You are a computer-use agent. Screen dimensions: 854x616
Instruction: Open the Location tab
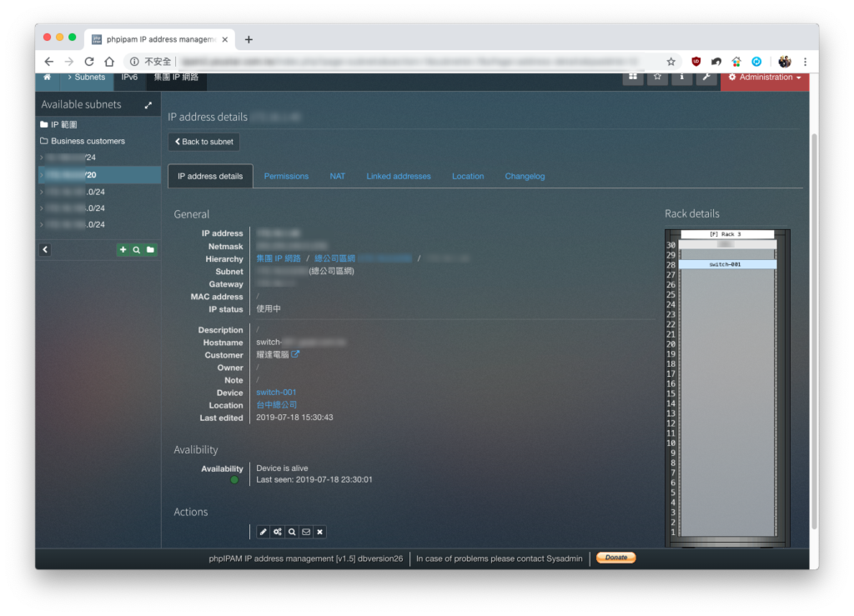tap(468, 177)
